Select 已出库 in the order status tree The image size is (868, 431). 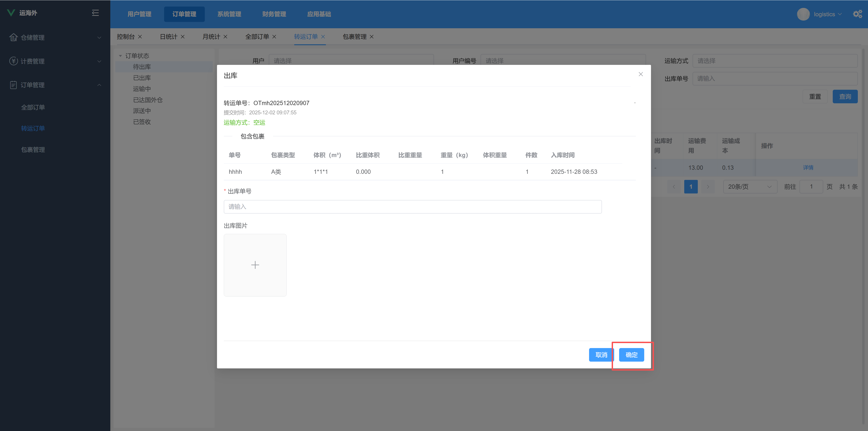(x=142, y=78)
